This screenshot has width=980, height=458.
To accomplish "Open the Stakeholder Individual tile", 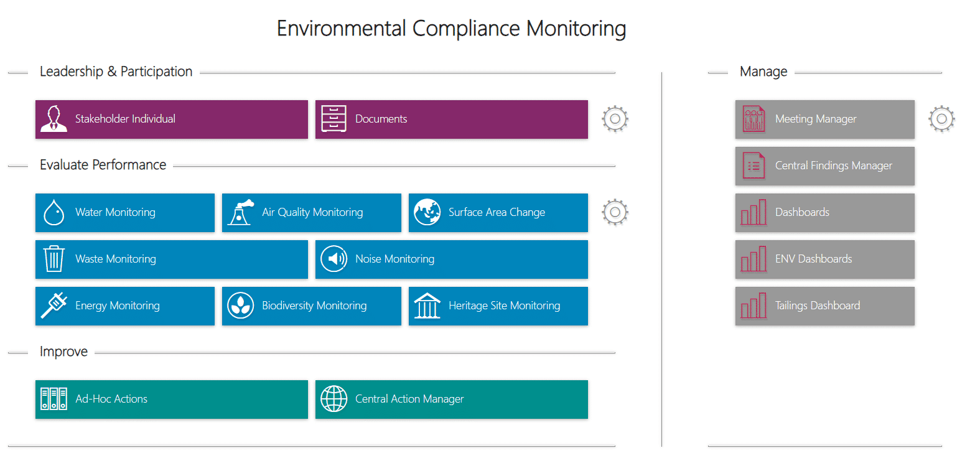I will (x=172, y=119).
